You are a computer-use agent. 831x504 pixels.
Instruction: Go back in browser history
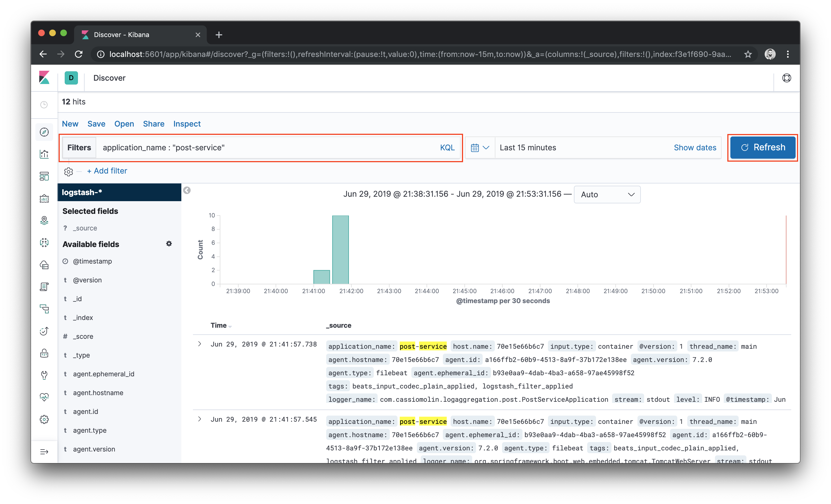click(43, 54)
